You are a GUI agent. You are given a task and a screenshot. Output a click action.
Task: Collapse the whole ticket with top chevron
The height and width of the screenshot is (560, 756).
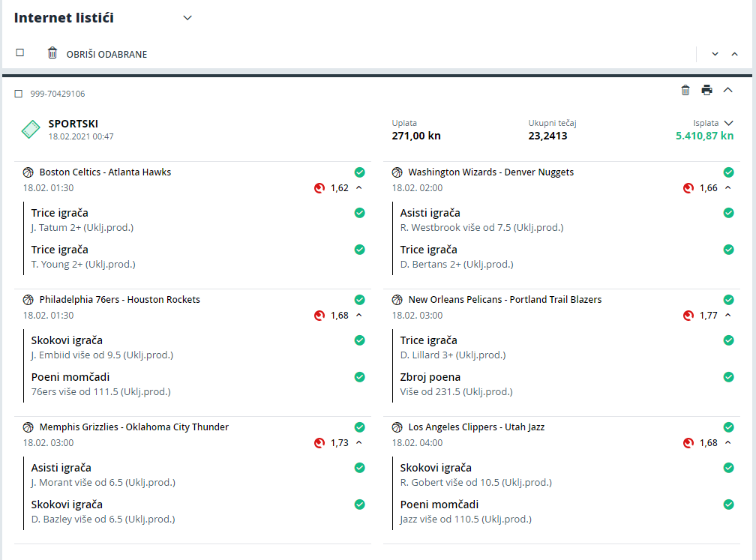[x=728, y=90]
